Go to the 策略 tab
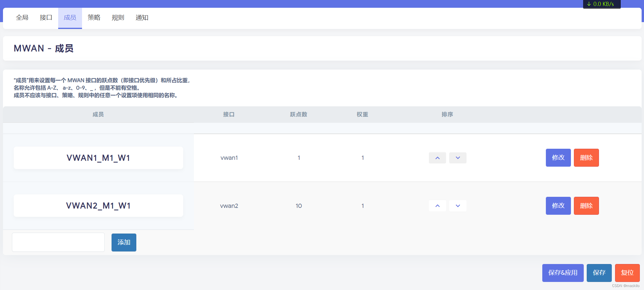This screenshot has width=644, height=290. tap(94, 18)
